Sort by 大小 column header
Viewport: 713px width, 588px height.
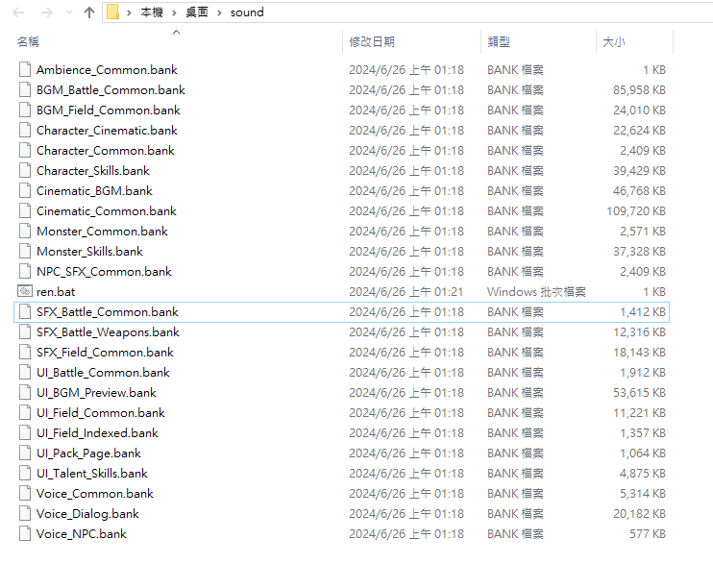click(x=614, y=42)
